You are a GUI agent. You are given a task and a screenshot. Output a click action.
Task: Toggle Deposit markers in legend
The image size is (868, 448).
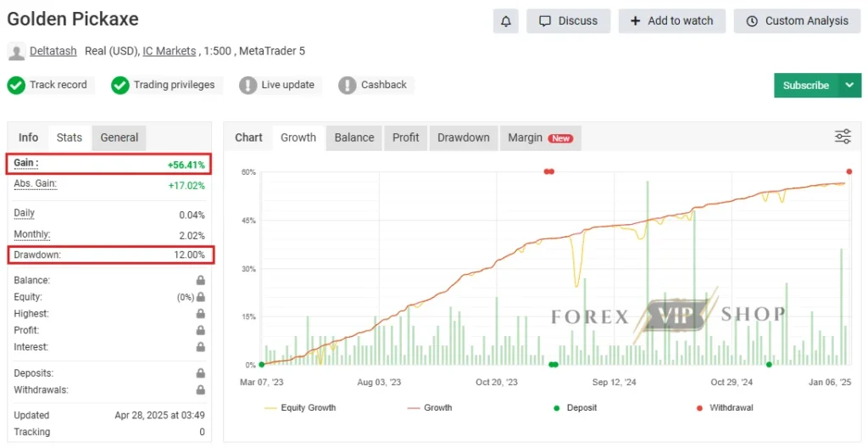(x=576, y=407)
